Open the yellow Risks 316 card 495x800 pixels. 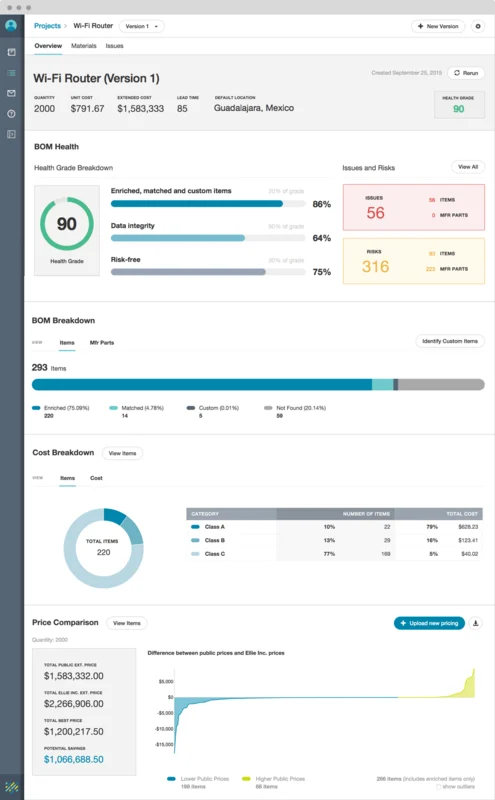coord(414,261)
